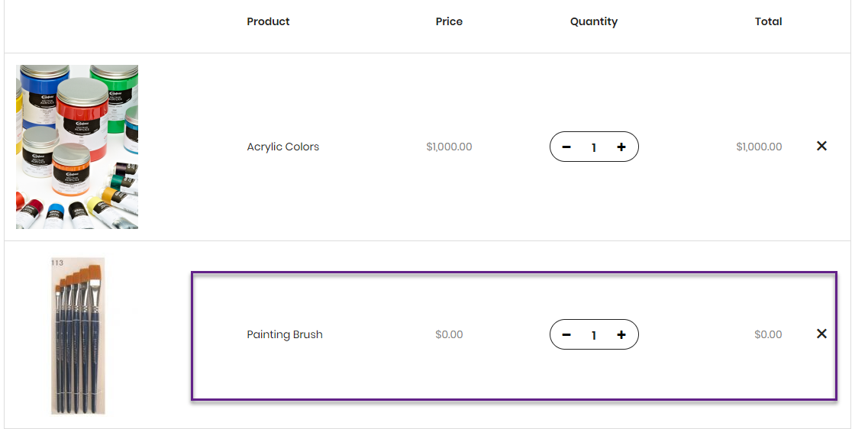The image size is (868, 429).
Task: Click the Acrylic Colors quantity number field
Action: 594,147
